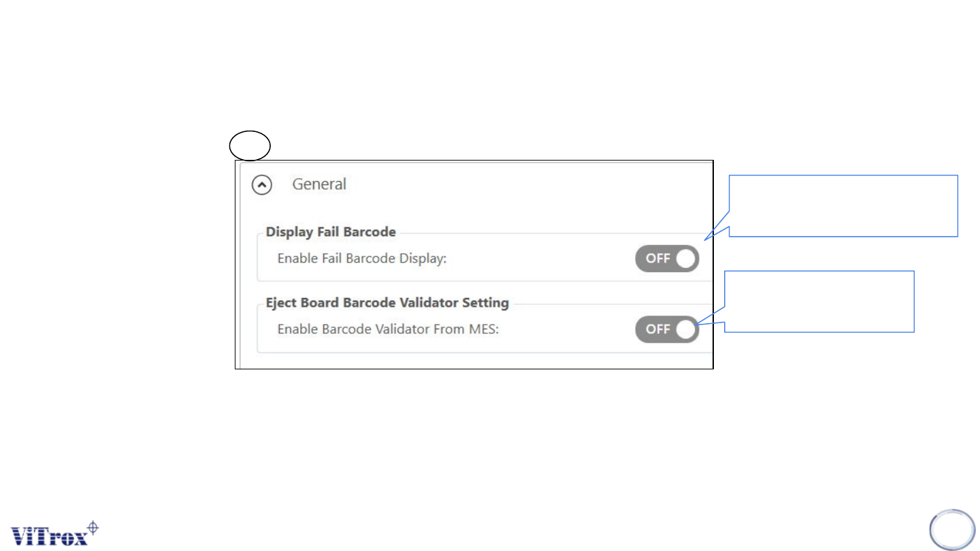Click the empty circle at bottom-right corner
Screen dimensions: 980x551
(x=952, y=529)
